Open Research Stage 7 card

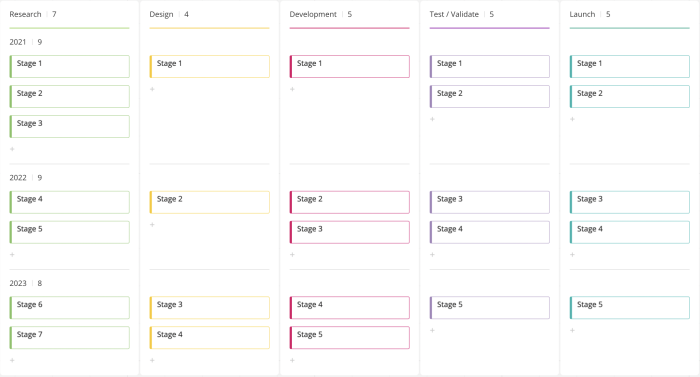pos(70,338)
